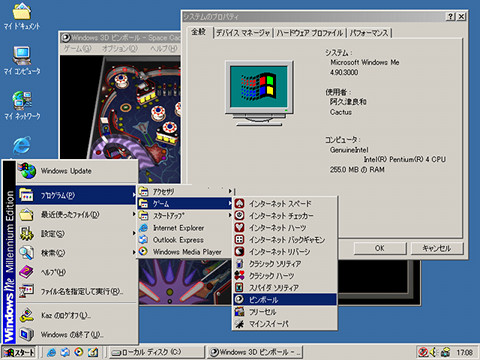Open Help (ヘルプ) from Start menu
This screenshot has height=360, width=480.
77,272
